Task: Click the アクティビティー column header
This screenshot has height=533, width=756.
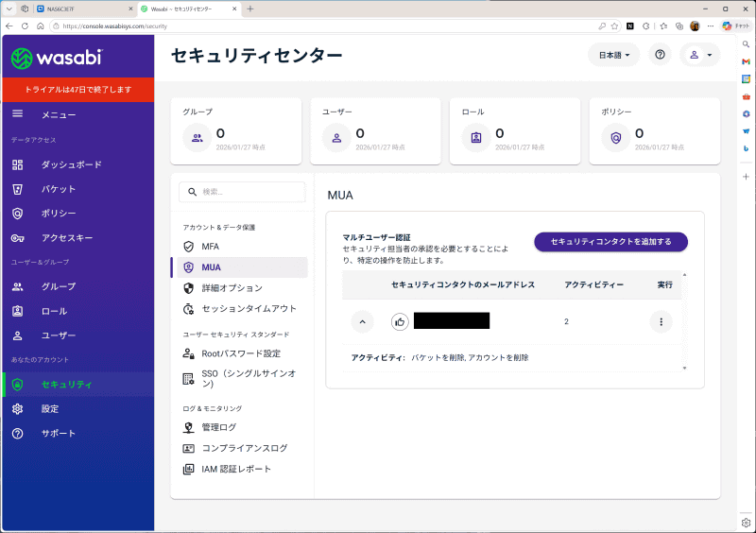Action: 594,285
